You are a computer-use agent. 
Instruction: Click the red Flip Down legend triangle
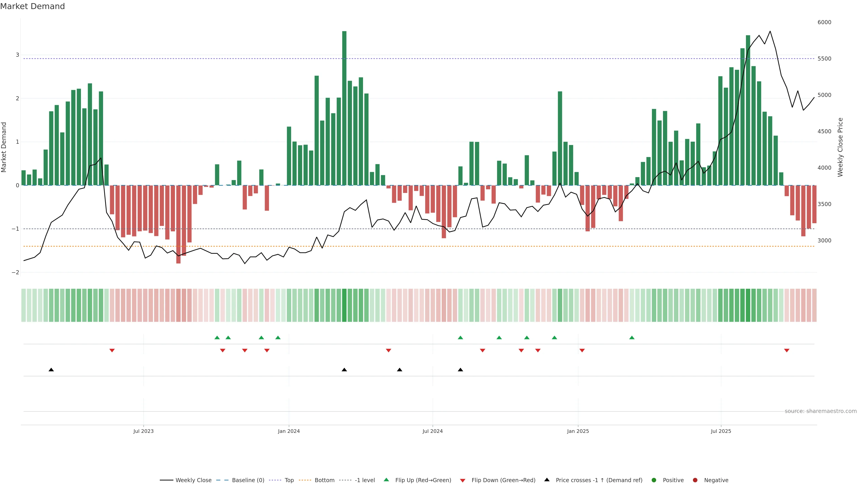tap(463, 480)
